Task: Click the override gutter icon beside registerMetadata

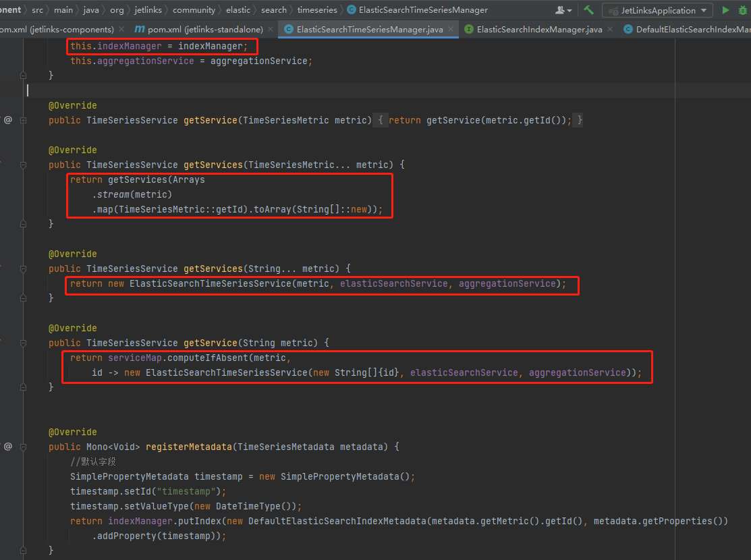Action: point(8,446)
